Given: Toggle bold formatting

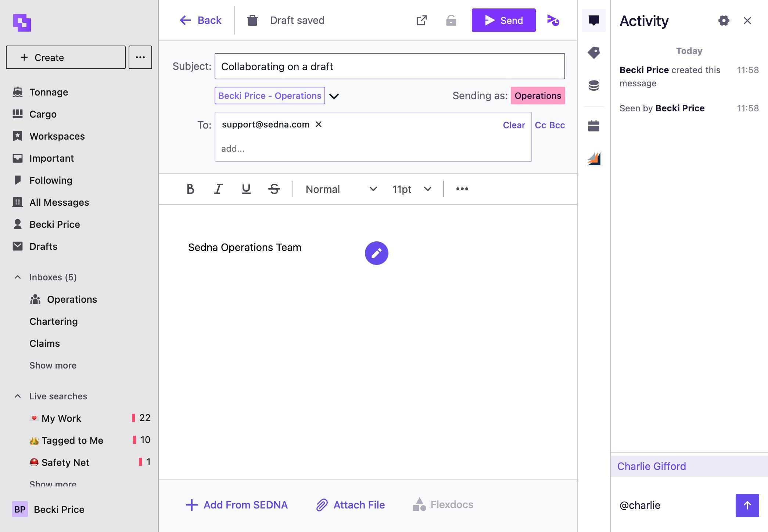Looking at the screenshot, I should coord(190,189).
